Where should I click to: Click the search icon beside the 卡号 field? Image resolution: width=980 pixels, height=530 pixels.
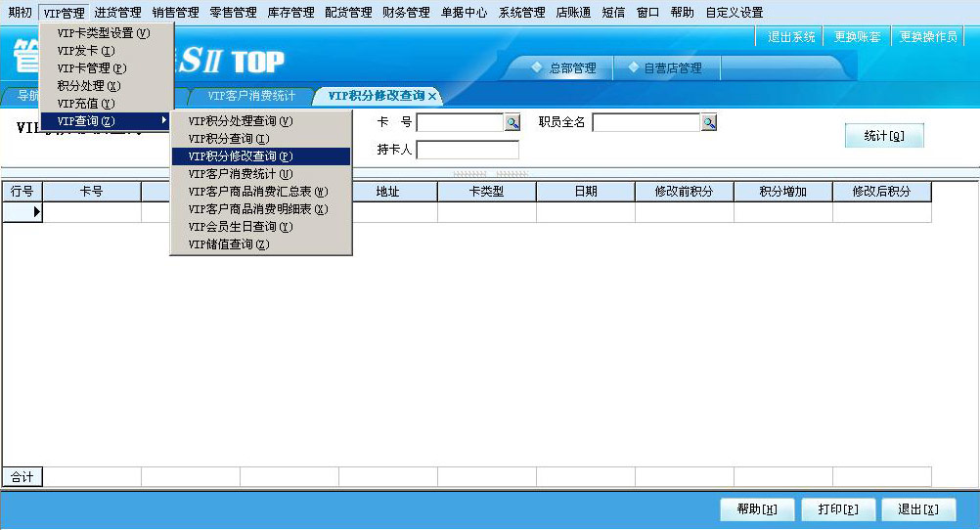coord(512,122)
